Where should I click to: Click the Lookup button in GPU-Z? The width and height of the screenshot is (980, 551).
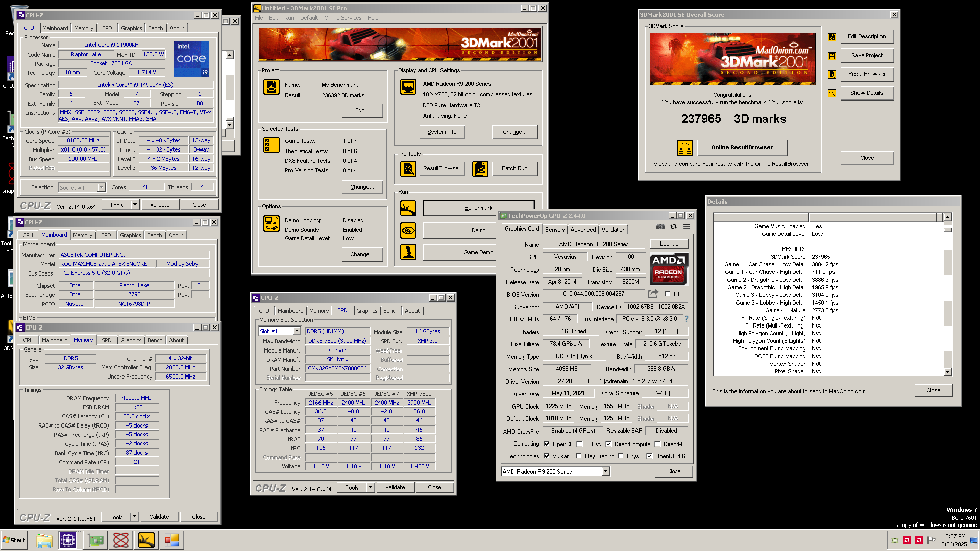click(x=669, y=244)
